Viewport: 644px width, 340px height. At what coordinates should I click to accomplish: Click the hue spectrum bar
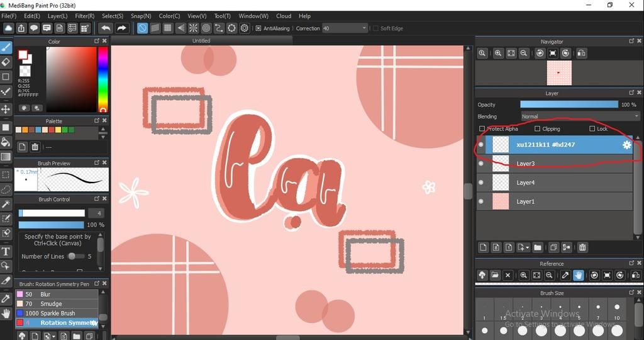point(103,79)
